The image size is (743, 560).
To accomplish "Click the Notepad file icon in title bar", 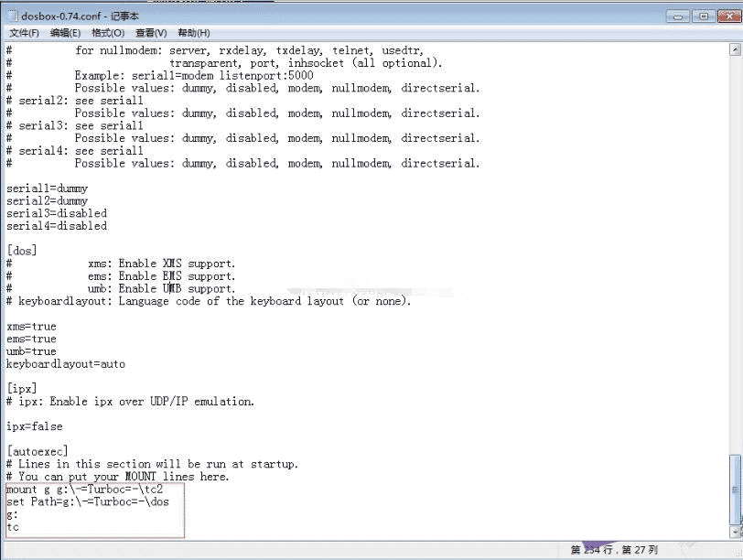I will (x=13, y=16).
